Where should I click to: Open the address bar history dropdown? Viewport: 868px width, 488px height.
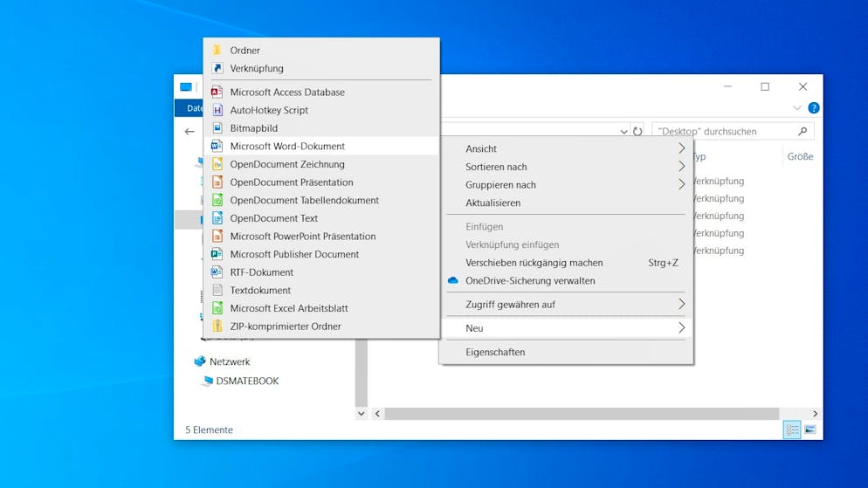[x=623, y=132]
